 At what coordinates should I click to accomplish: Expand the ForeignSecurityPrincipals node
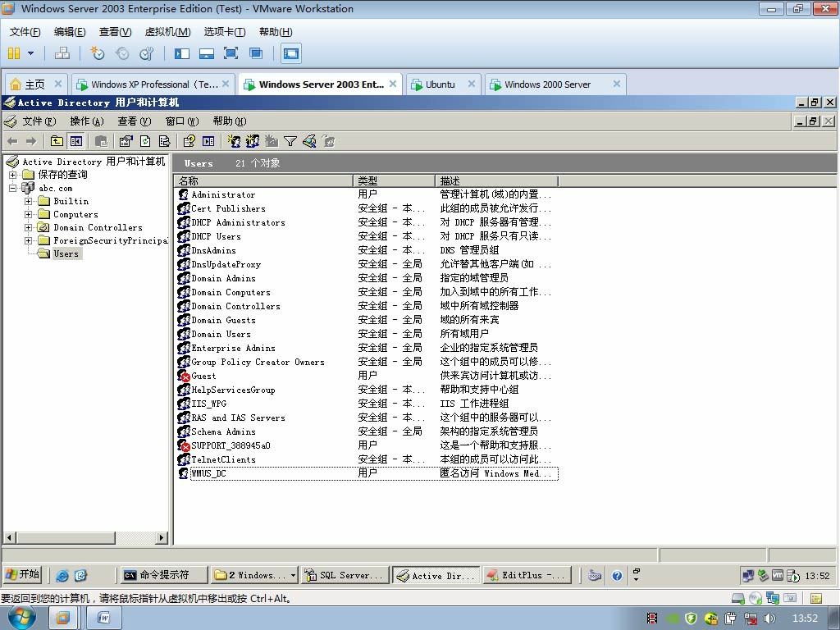click(x=28, y=240)
